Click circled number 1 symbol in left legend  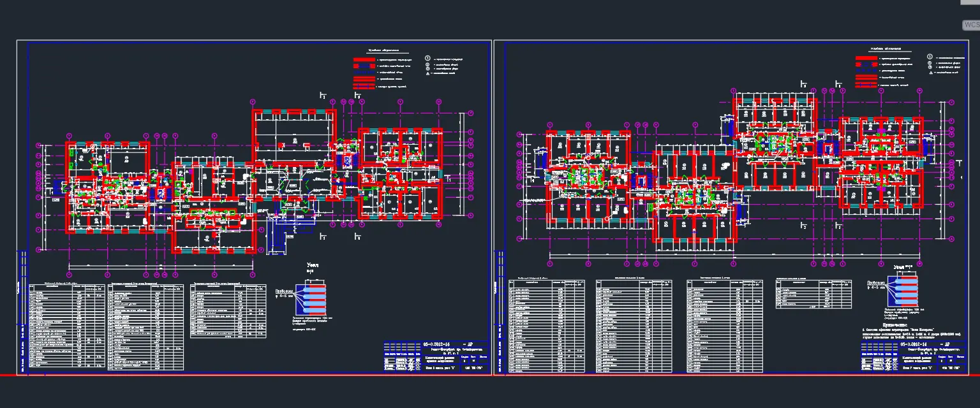pos(428,58)
